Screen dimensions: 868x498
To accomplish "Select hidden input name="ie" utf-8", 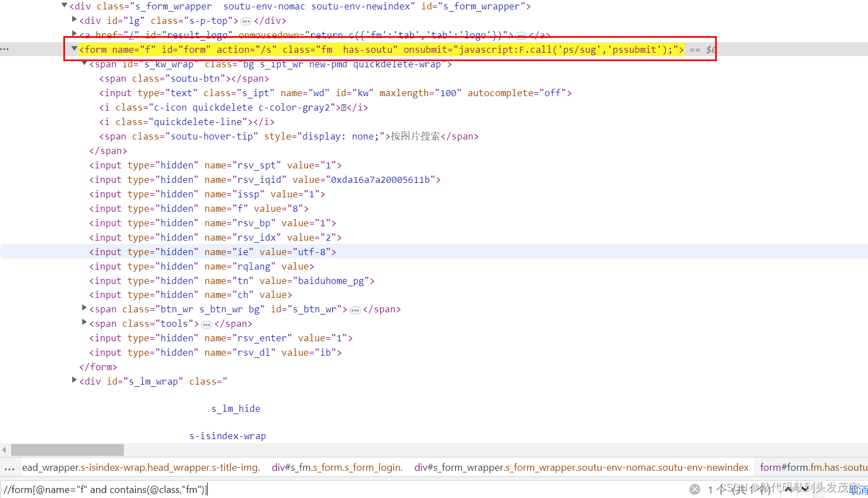I will click(x=213, y=252).
